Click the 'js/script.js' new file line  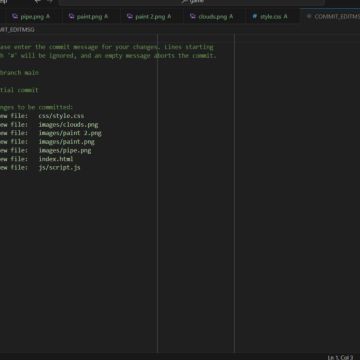(40, 168)
